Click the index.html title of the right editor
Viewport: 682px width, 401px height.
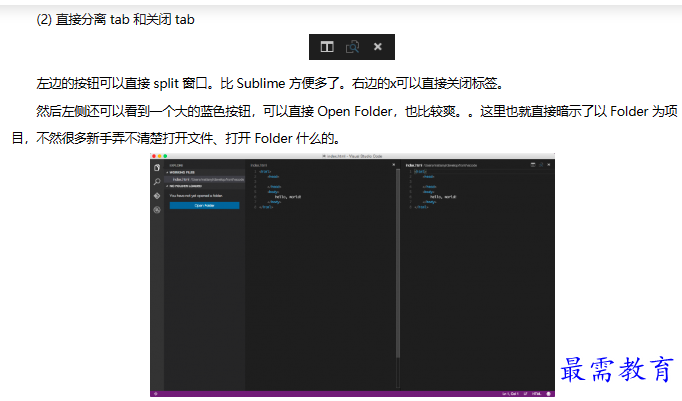414,165
